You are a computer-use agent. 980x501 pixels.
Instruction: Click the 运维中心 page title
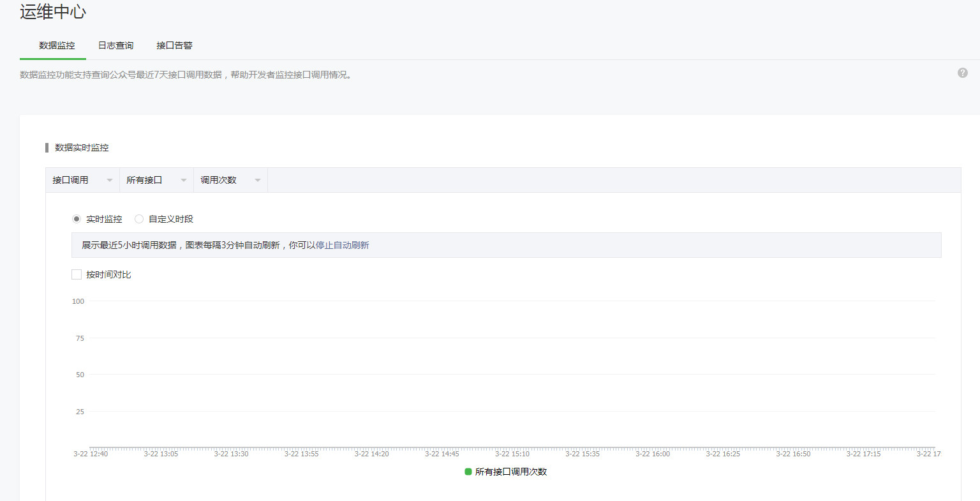pos(53,11)
